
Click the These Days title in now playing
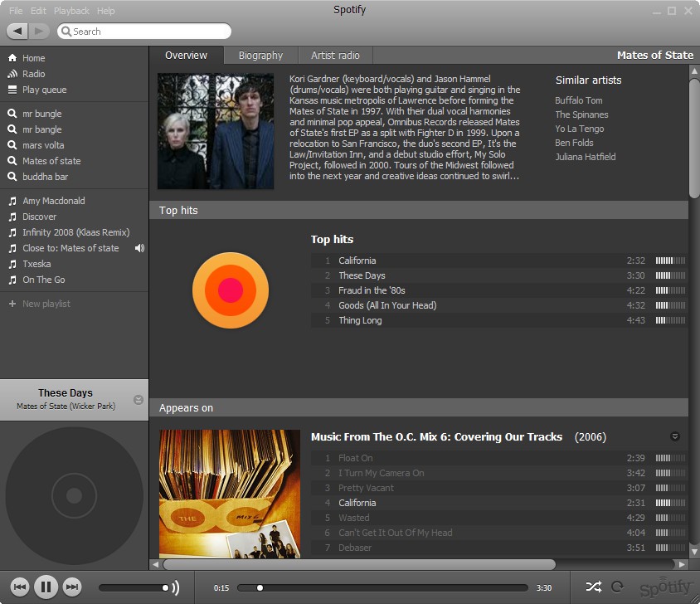pyautogui.click(x=66, y=393)
